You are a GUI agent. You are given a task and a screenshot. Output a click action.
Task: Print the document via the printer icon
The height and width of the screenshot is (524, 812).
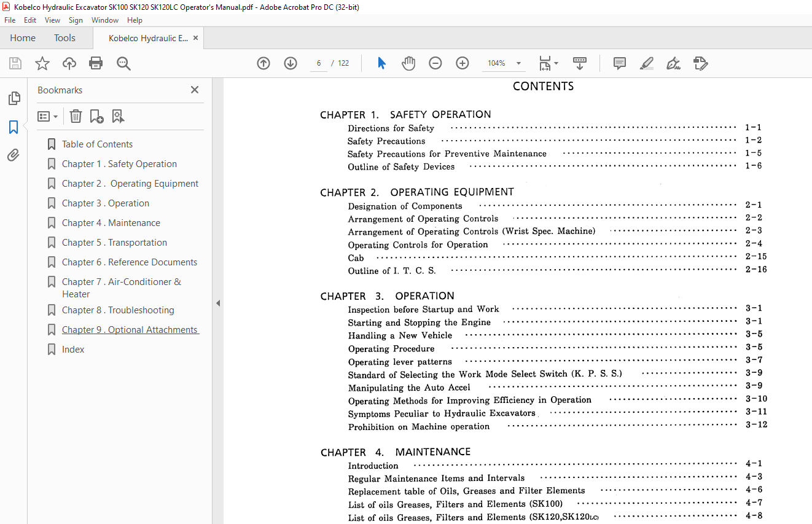pyautogui.click(x=96, y=63)
